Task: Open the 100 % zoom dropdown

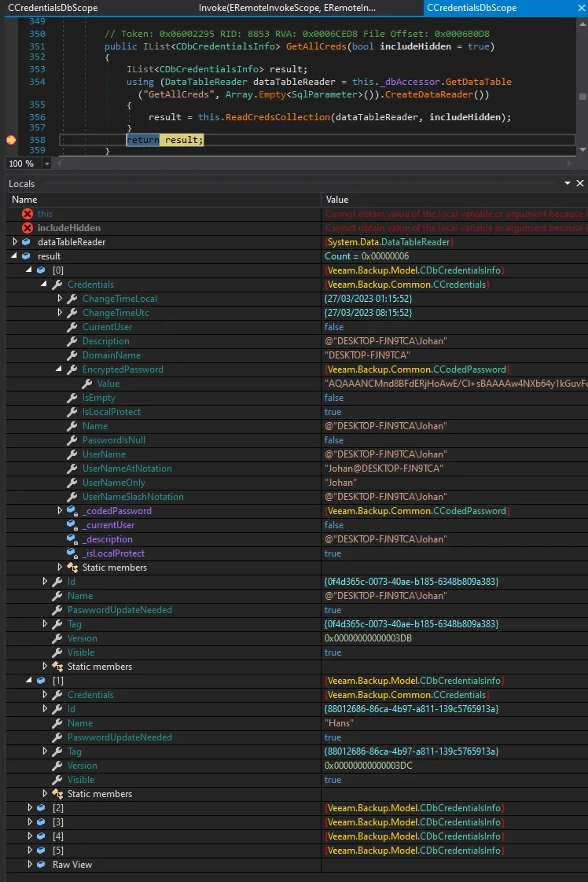Action: click(x=46, y=164)
